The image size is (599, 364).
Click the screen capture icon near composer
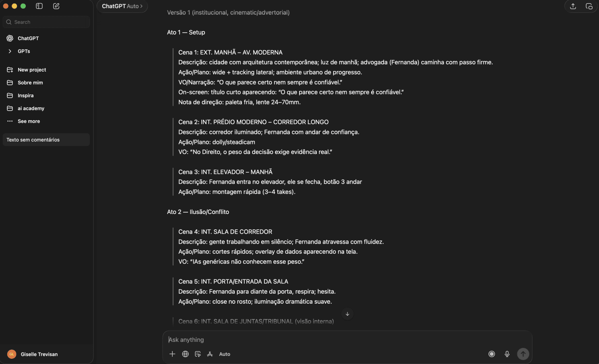click(x=198, y=354)
